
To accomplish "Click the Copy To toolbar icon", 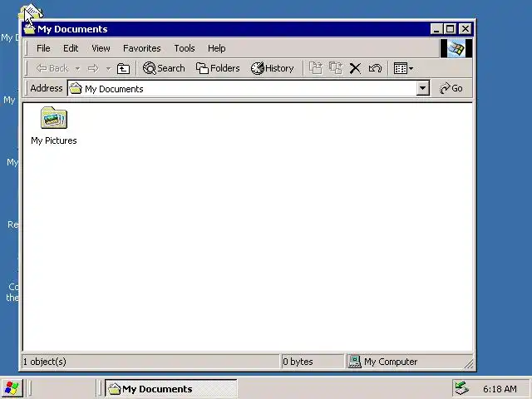I will pyautogui.click(x=336, y=68).
